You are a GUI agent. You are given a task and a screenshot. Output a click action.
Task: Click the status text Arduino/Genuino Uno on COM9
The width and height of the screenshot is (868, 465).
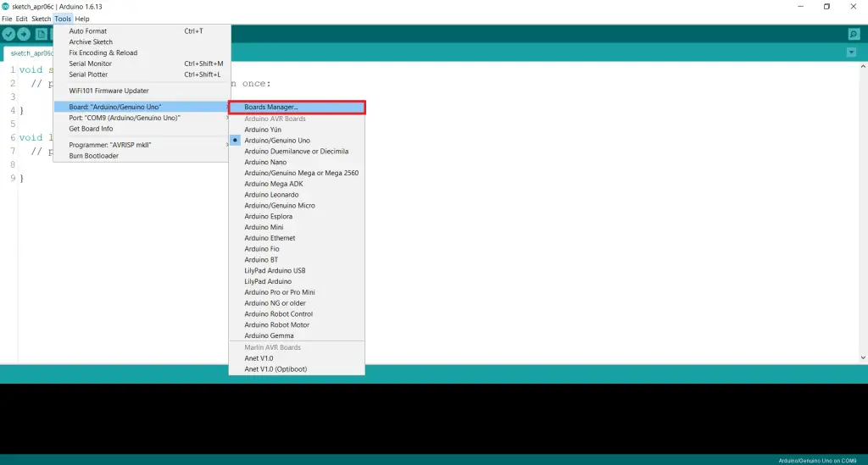click(817, 461)
